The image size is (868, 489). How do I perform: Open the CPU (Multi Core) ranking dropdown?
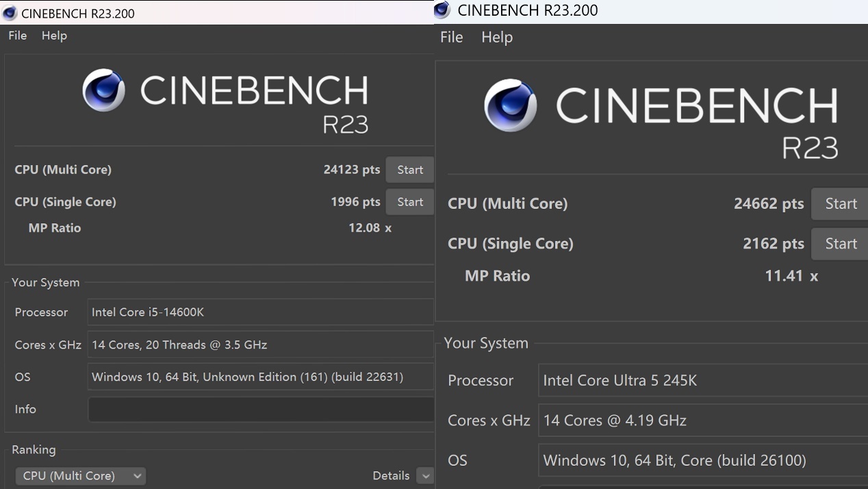[81, 476]
